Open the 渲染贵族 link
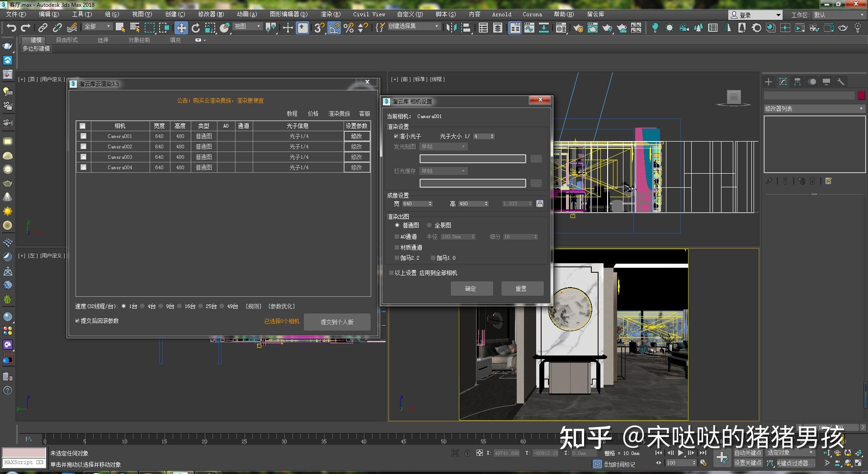 (339, 114)
